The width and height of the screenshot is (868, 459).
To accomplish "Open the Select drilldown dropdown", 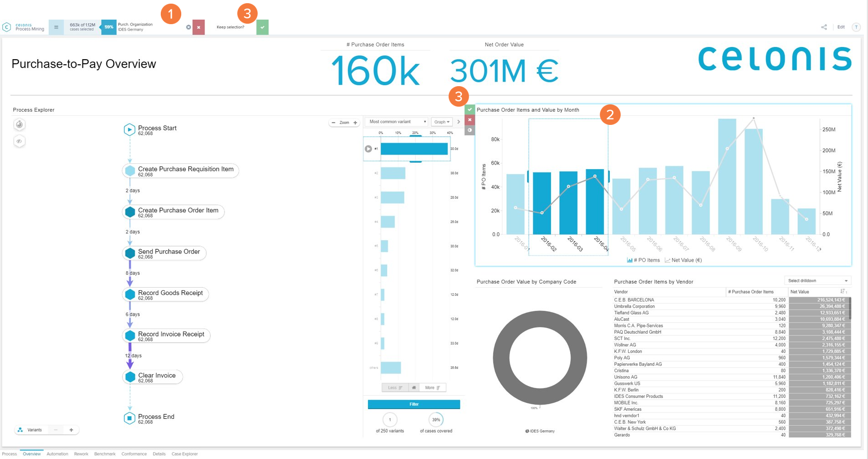I will point(817,281).
